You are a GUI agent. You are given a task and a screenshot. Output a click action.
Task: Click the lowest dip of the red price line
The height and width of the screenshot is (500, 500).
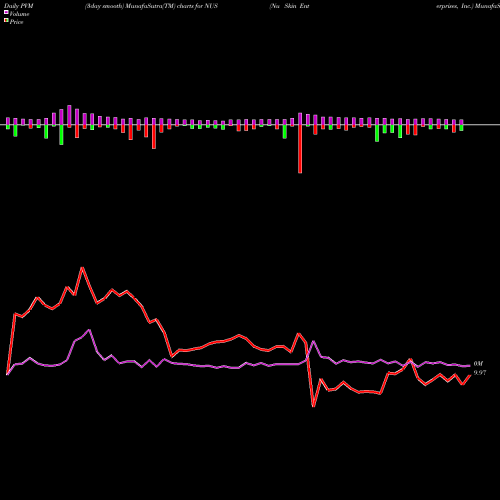313,406
